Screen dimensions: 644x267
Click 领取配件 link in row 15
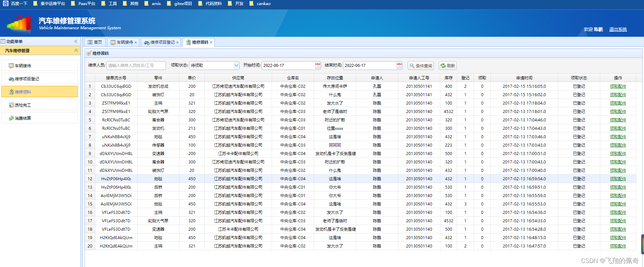(x=618, y=204)
